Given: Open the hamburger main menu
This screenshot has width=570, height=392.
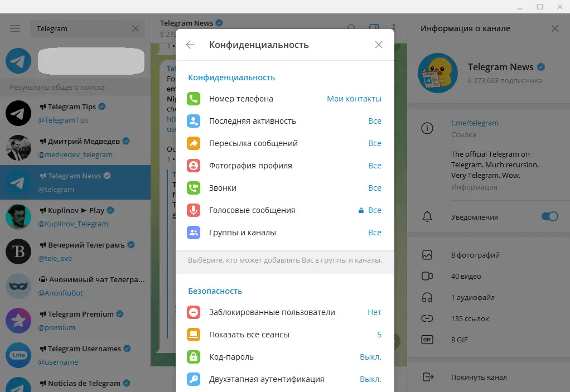Looking at the screenshot, I should 15,28.
